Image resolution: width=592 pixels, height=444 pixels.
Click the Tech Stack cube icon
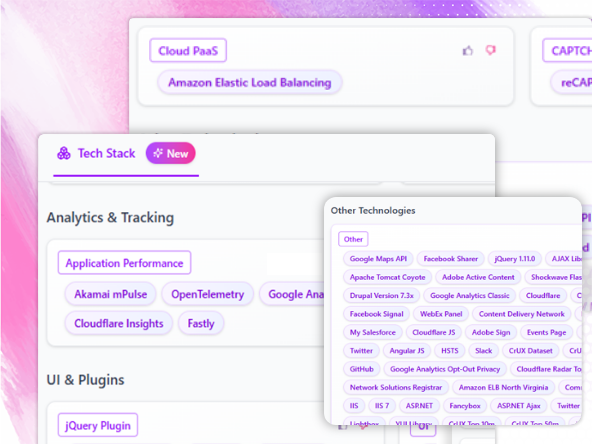pos(64,153)
